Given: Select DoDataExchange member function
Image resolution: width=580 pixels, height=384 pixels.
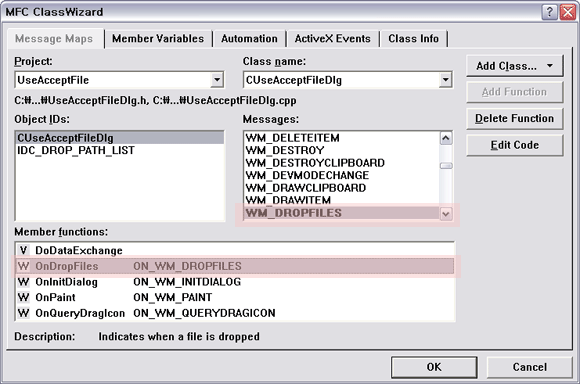Looking at the screenshot, I should [235, 250].
